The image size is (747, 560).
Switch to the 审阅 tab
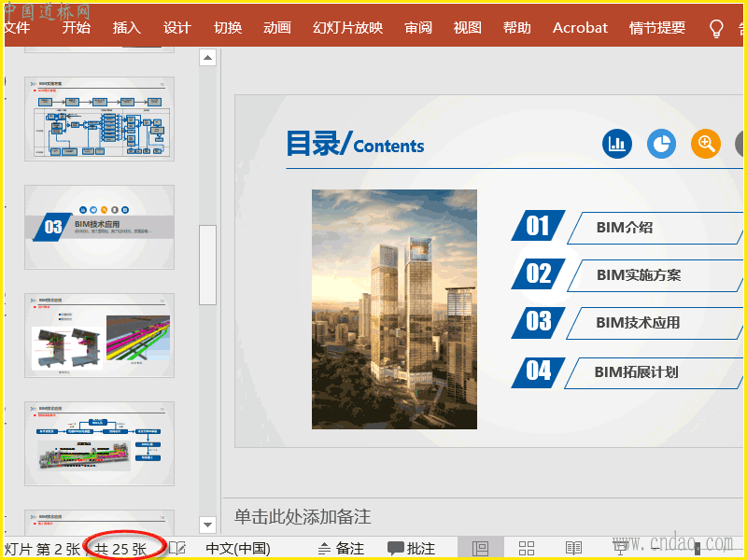coord(418,28)
